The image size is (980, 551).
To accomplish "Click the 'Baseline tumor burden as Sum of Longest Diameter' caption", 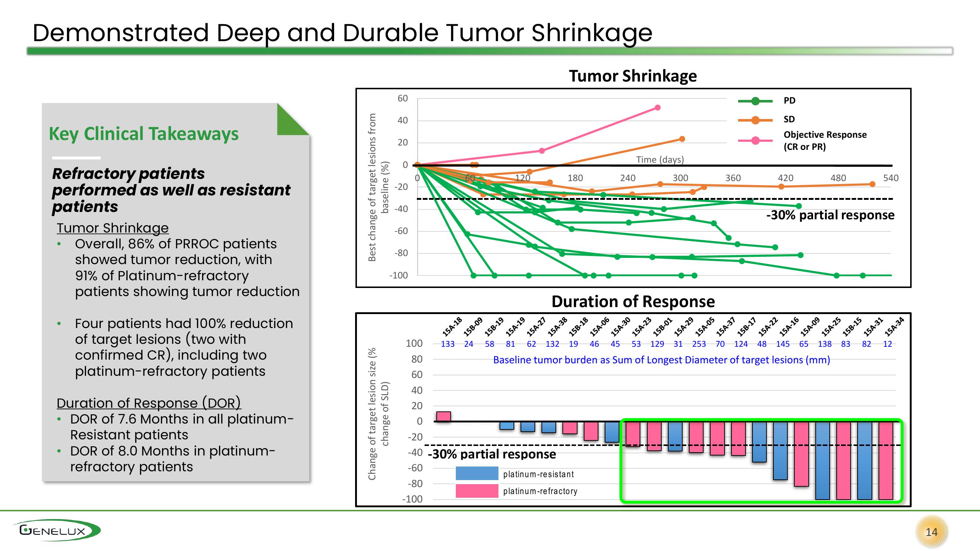I will pyautogui.click(x=662, y=360).
